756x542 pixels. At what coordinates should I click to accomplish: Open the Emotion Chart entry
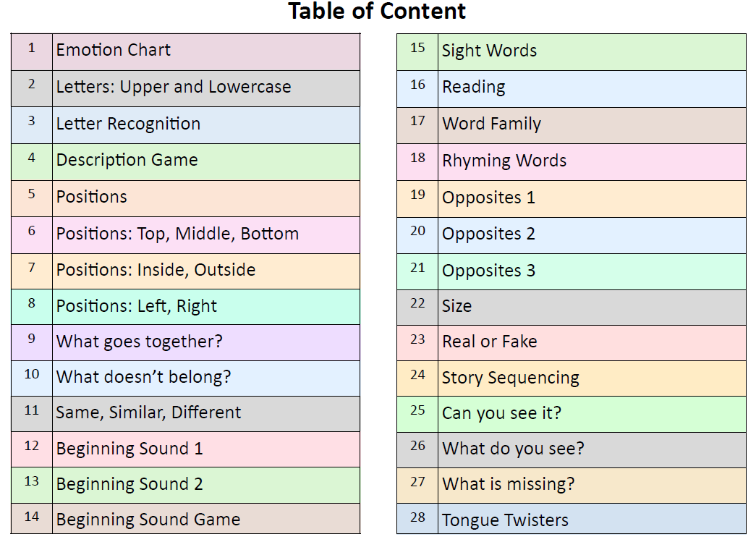pos(114,51)
